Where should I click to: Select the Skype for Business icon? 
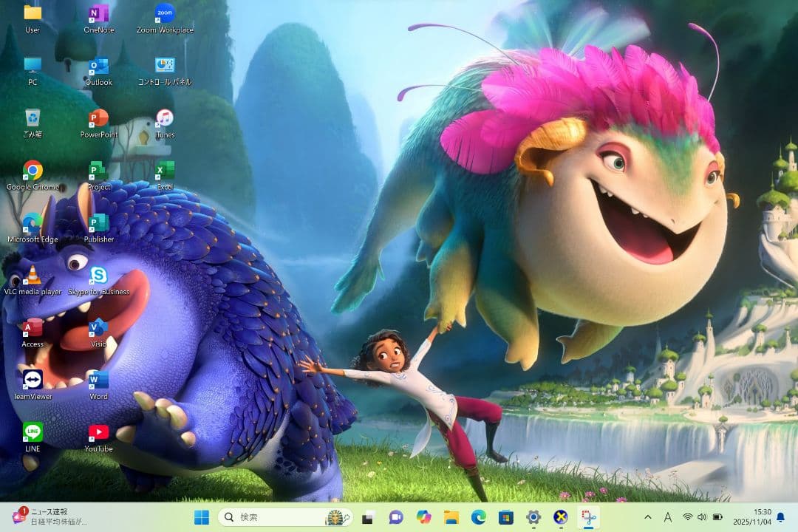pyautogui.click(x=98, y=276)
